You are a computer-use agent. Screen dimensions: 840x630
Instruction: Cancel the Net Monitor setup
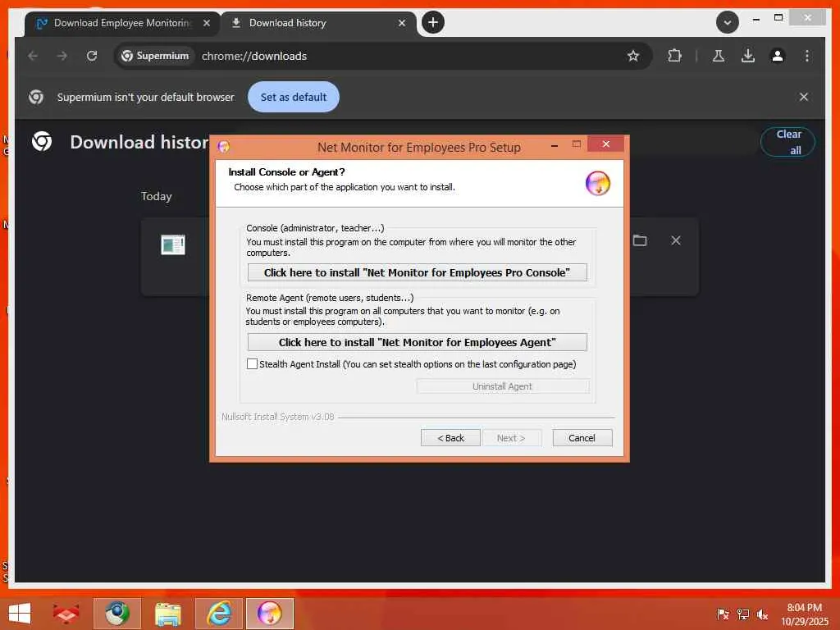[582, 438]
